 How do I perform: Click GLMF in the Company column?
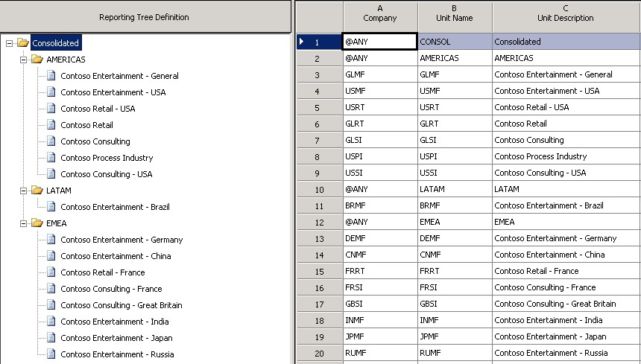click(x=380, y=74)
